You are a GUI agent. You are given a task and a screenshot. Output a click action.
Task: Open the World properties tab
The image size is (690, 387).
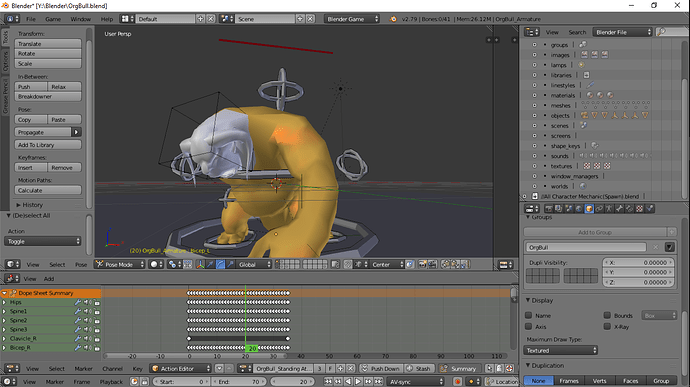point(579,209)
